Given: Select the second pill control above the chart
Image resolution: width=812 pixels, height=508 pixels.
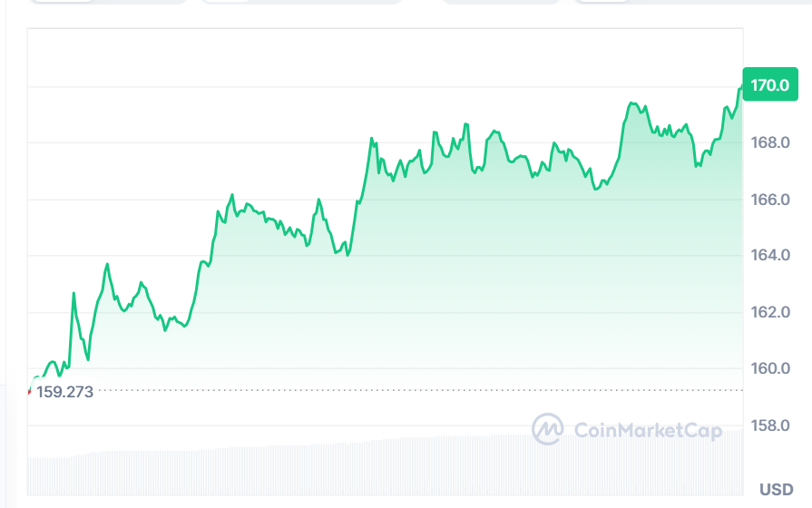Looking at the screenshot, I should pos(300,2).
